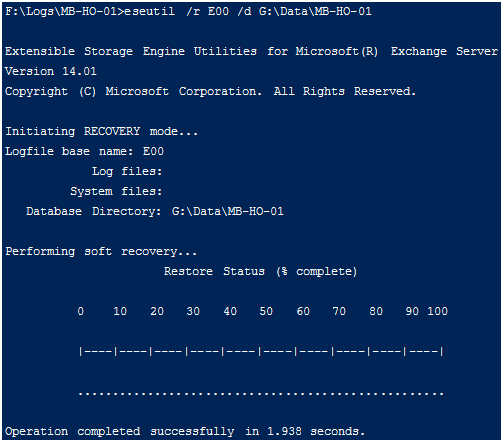
Task: Click the eseutil command in the prompt
Action: (149, 11)
